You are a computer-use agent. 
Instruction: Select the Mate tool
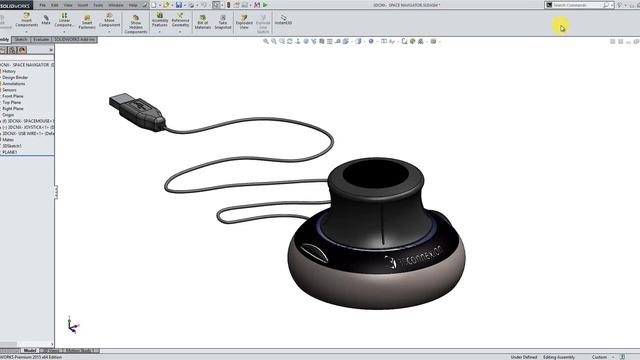coord(46,20)
